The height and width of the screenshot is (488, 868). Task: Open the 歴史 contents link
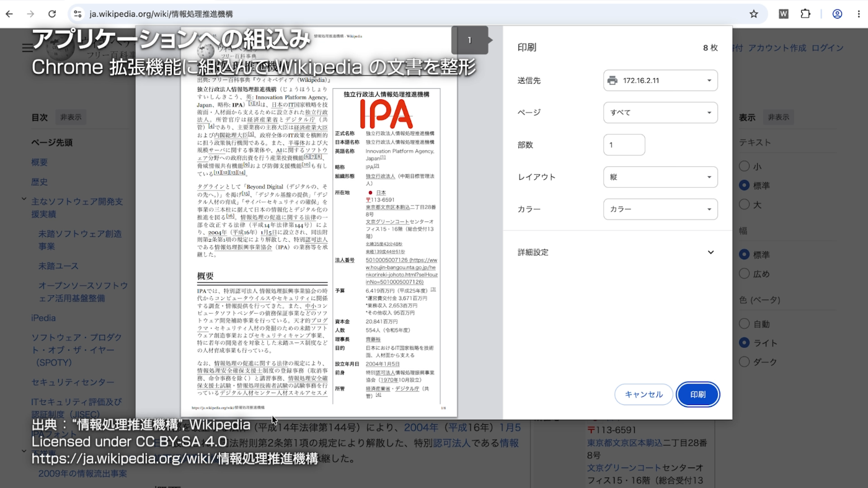[40, 182]
